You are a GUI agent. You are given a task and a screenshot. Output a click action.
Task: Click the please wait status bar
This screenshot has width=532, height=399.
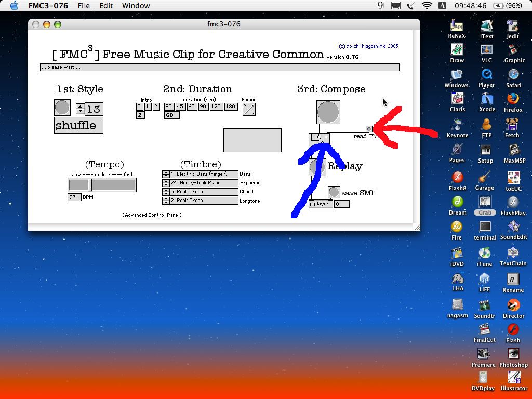pyautogui.click(x=220, y=67)
